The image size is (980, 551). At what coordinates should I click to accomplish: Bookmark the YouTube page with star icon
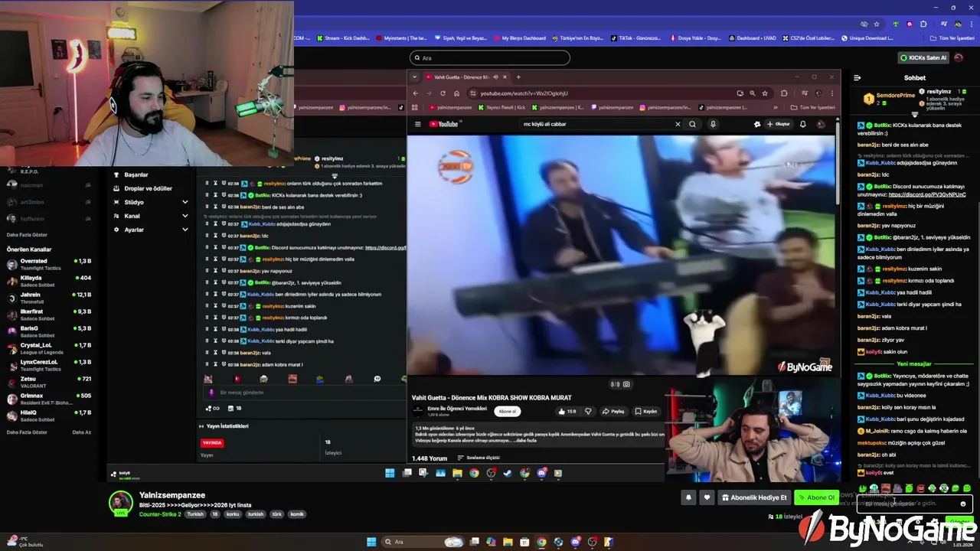(x=765, y=93)
